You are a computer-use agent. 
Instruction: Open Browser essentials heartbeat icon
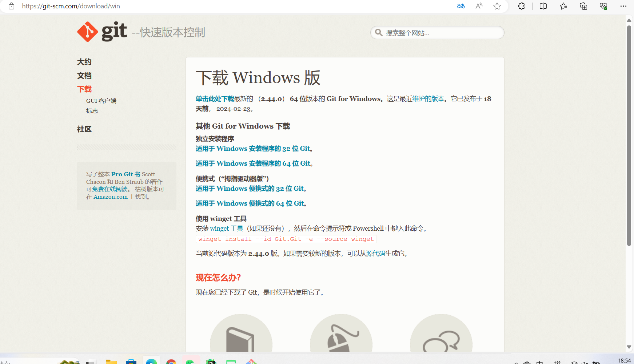(x=603, y=6)
